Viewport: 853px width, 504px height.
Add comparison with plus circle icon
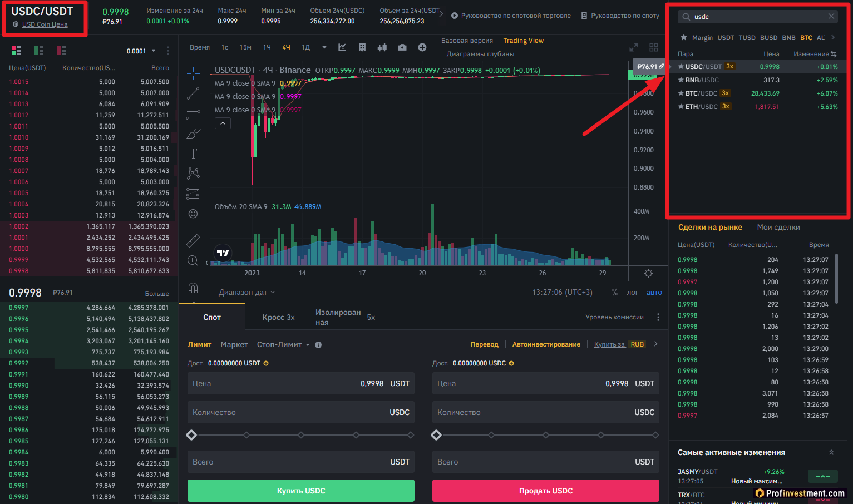pos(422,47)
